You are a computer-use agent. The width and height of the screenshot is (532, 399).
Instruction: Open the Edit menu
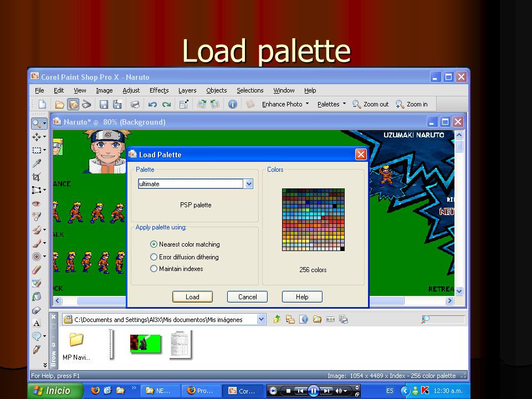[x=59, y=90]
